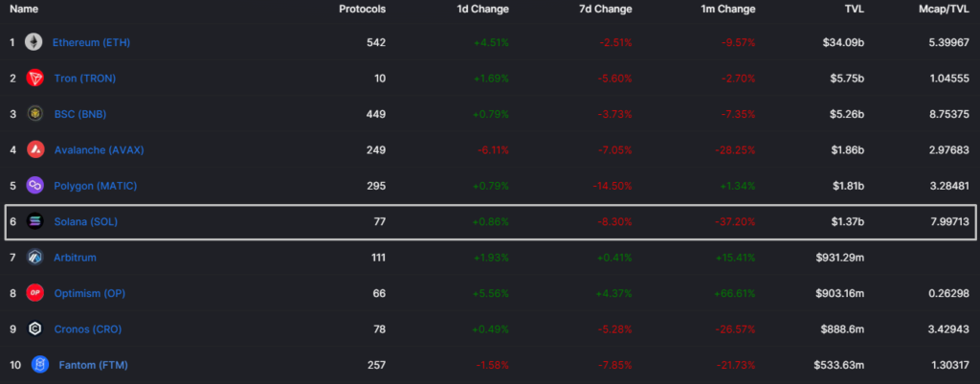Open the Arbitrum chain link

tap(76, 257)
